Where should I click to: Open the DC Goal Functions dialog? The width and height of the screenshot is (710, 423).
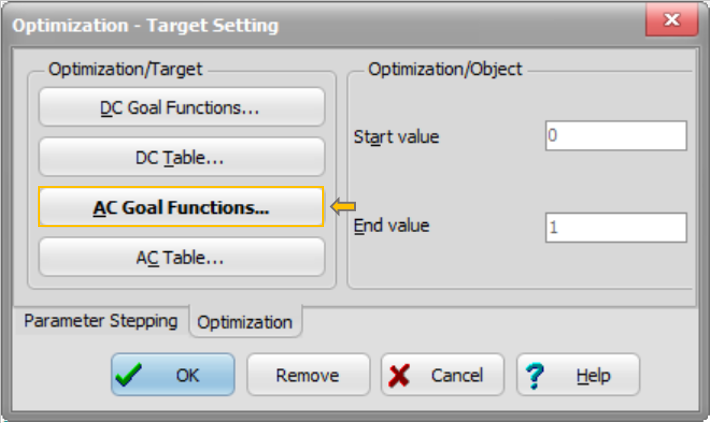pos(181,107)
